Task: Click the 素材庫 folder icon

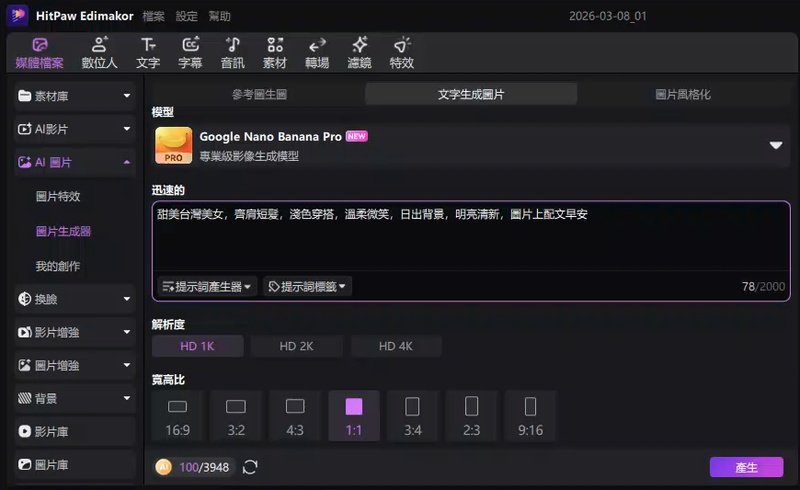Action: 24,95
